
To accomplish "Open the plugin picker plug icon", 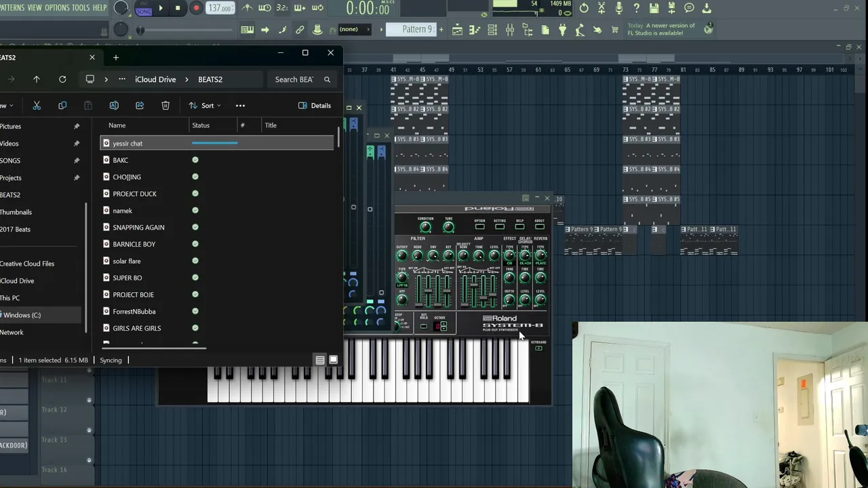I will point(562,29).
